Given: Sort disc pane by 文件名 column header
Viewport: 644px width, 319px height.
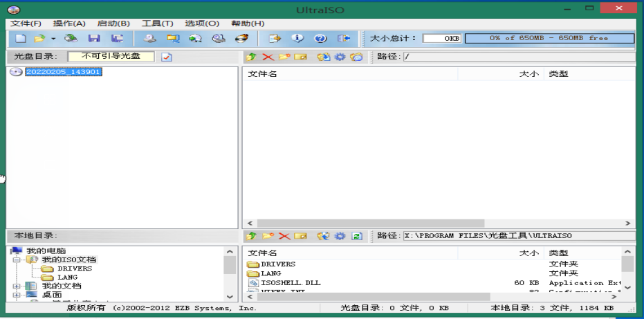Looking at the screenshot, I should coord(350,74).
